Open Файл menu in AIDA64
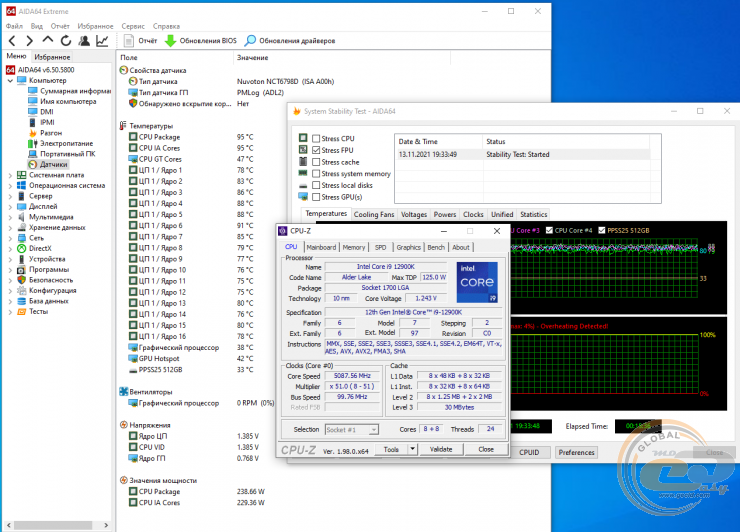The height and width of the screenshot is (532, 740). point(14,26)
